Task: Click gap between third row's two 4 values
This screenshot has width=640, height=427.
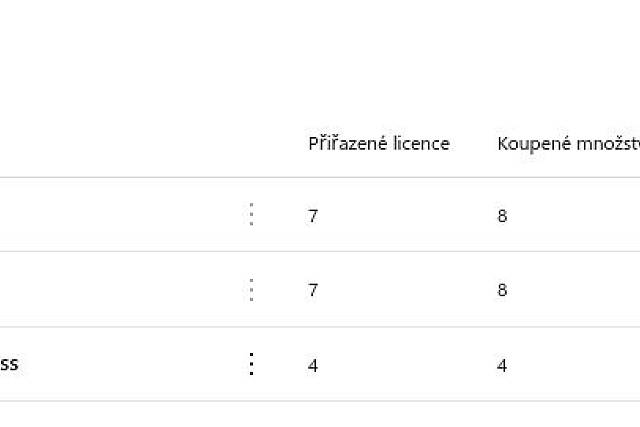Action: click(405, 365)
